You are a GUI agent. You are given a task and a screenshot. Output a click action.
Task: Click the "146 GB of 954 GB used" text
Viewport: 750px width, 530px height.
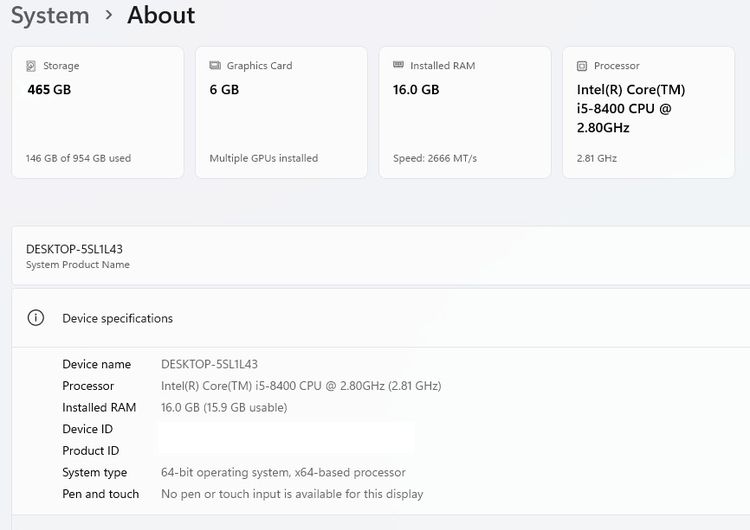point(78,158)
